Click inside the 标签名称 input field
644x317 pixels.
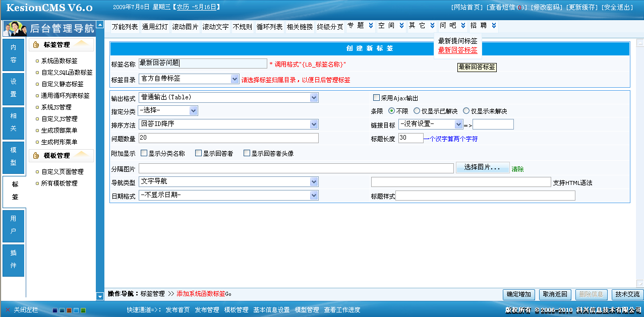[x=202, y=63]
